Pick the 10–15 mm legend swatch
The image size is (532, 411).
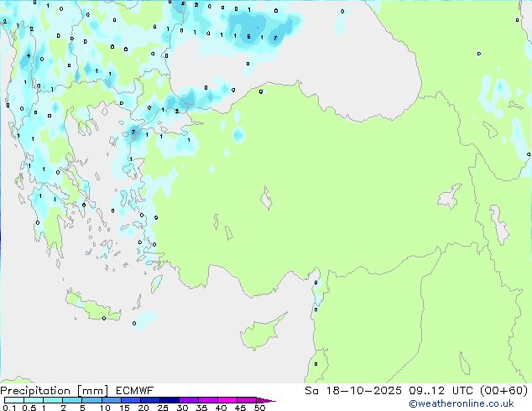tap(111, 400)
